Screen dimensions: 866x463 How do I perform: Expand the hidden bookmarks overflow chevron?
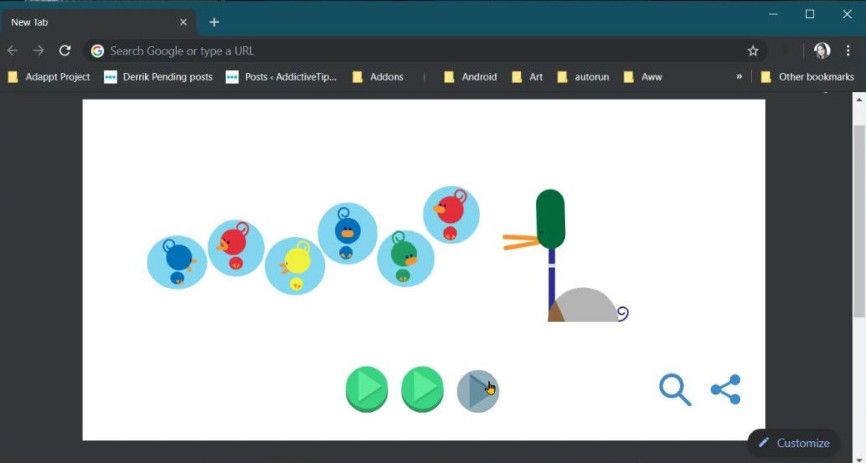739,76
